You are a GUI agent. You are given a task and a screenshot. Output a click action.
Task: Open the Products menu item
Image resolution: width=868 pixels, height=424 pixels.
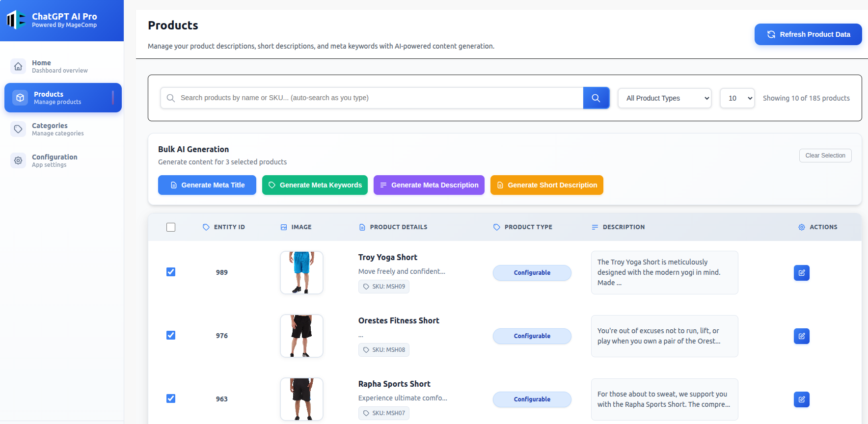(x=63, y=98)
